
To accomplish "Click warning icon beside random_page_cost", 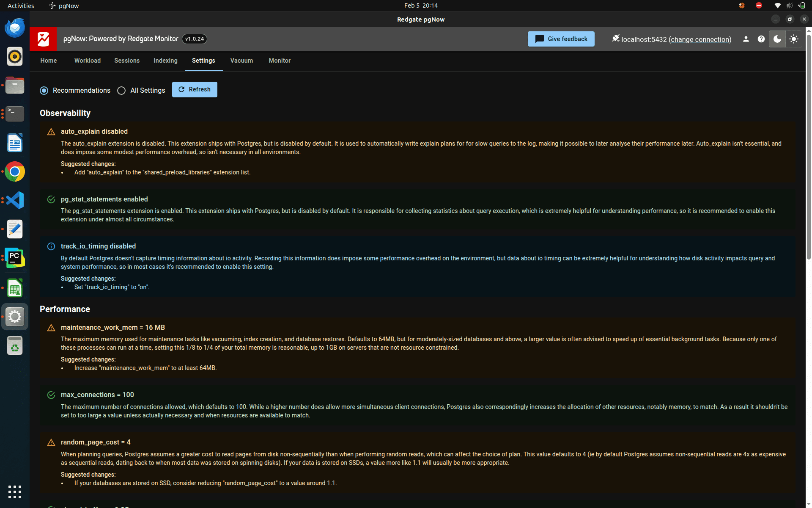I will pos(51,442).
